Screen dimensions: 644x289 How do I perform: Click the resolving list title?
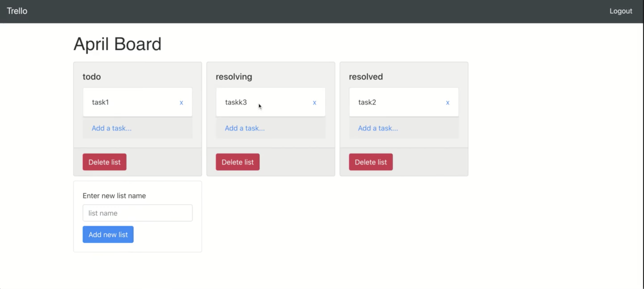[234, 77]
